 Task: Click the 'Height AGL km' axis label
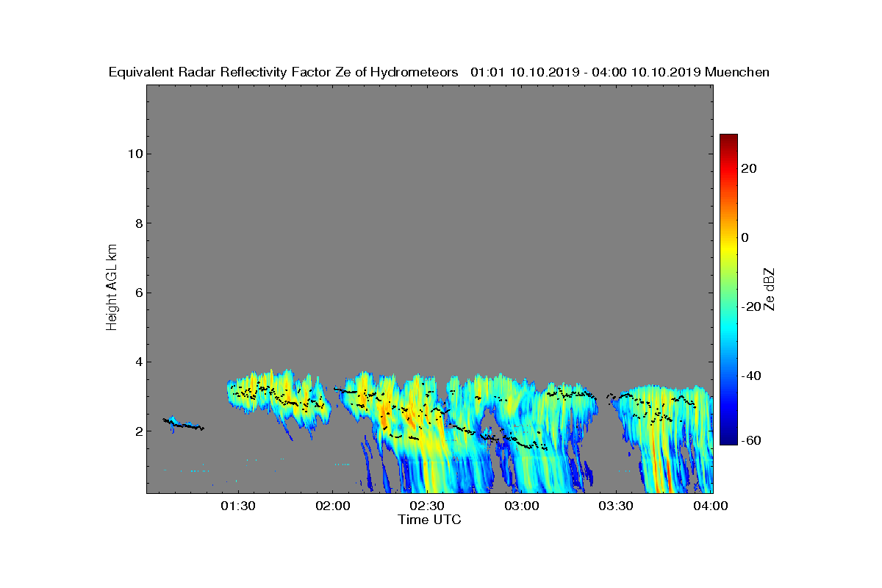point(112,289)
